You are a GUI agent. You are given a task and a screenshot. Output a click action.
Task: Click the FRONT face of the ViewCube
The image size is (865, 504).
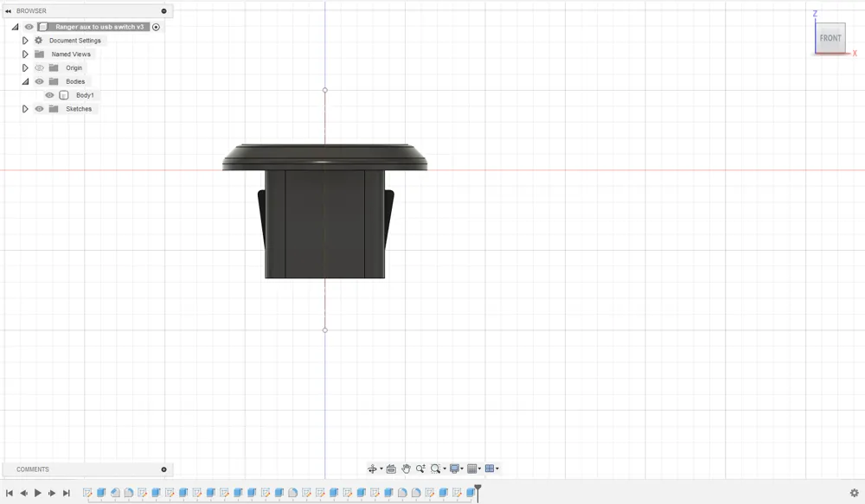pyautogui.click(x=830, y=38)
